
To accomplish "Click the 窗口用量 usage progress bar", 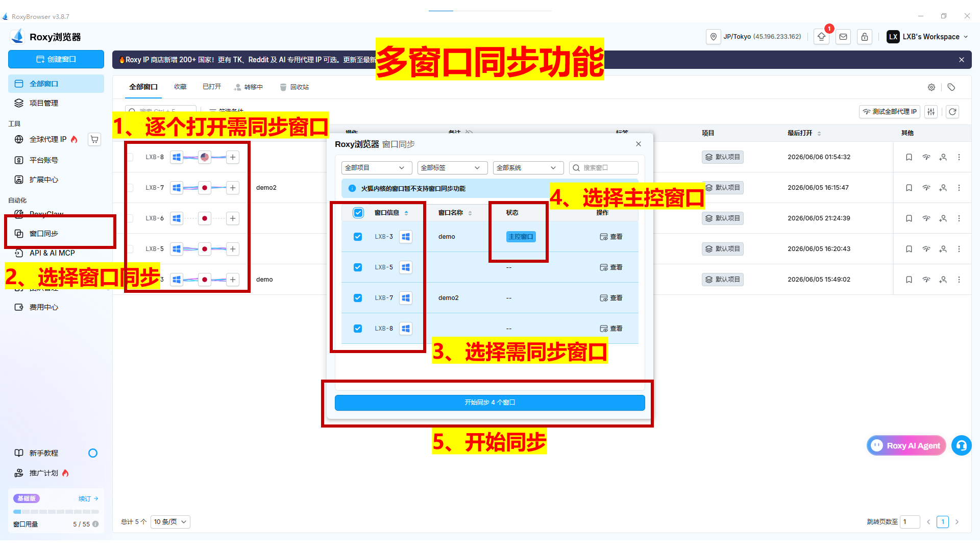I will pos(56,511).
